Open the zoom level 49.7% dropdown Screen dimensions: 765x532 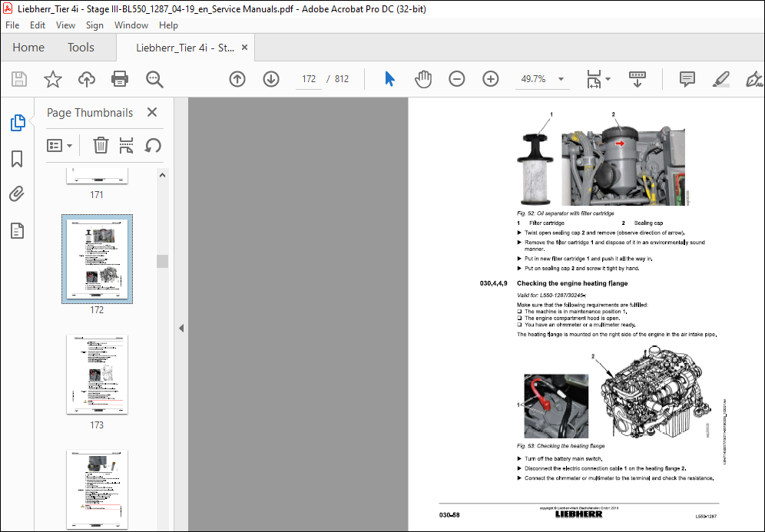(x=561, y=79)
